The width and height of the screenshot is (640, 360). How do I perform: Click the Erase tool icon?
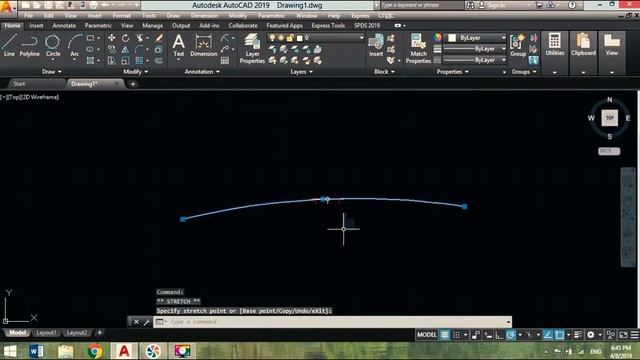159,38
